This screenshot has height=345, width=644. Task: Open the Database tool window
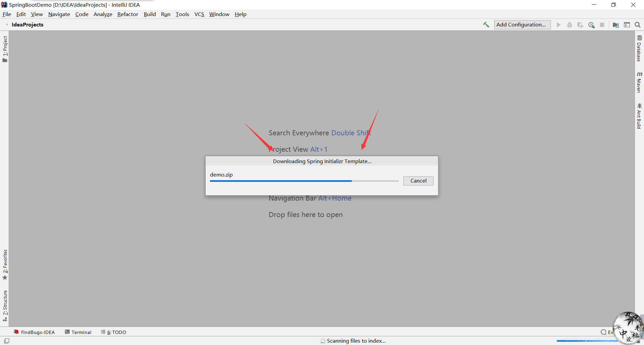[x=639, y=48]
